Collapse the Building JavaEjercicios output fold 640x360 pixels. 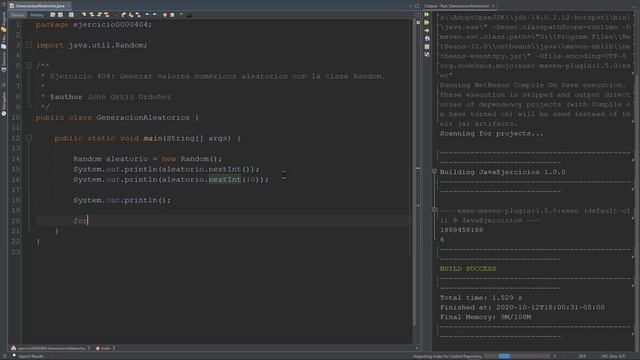[x=434, y=171]
